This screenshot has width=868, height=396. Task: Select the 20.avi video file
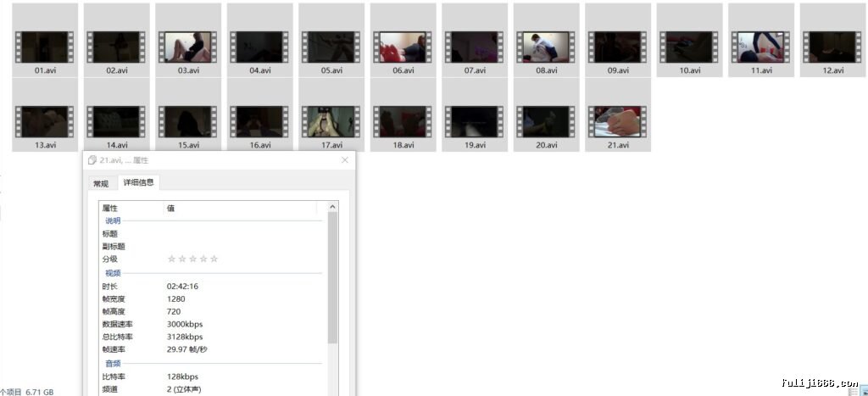click(547, 114)
